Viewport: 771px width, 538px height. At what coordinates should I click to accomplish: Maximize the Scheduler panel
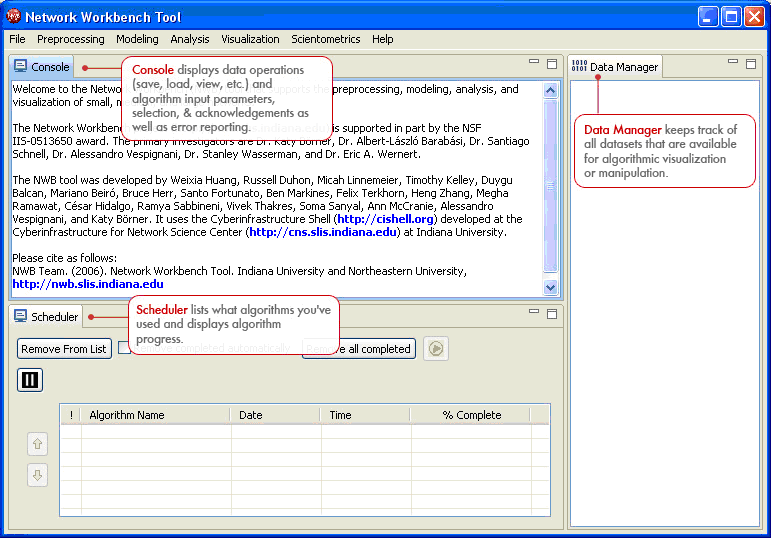(x=552, y=314)
